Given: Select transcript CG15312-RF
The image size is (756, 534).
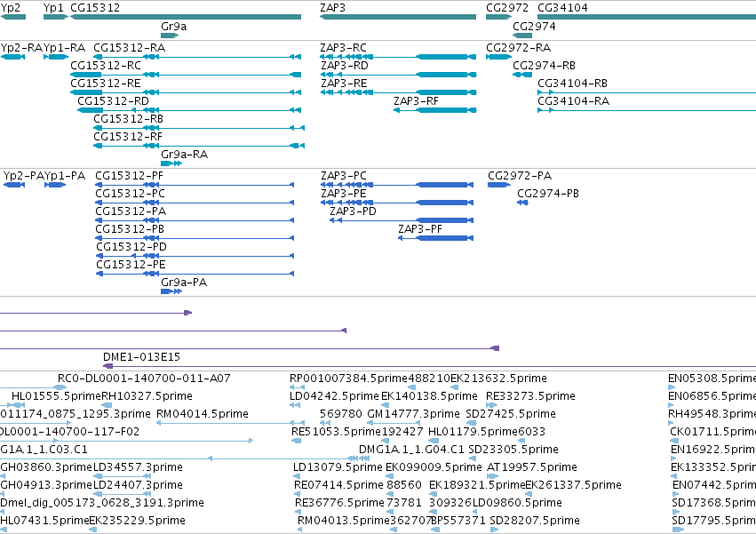Looking at the screenshot, I should [x=199, y=147].
